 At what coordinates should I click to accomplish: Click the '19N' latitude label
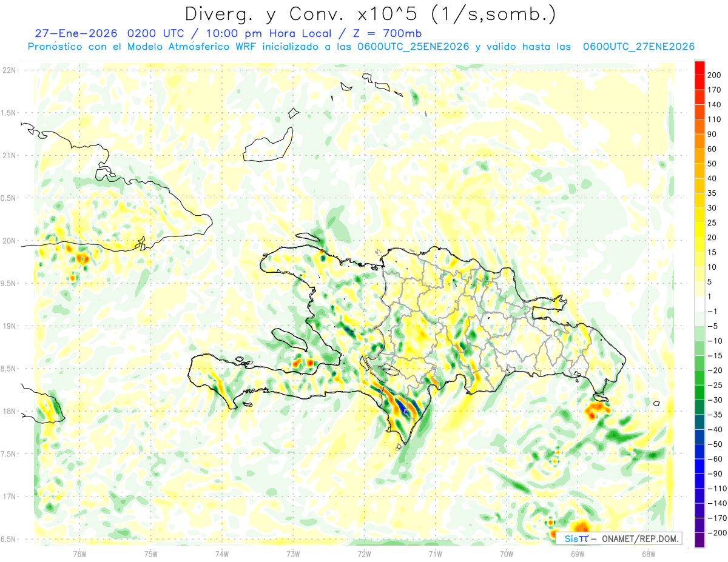tap(9, 326)
